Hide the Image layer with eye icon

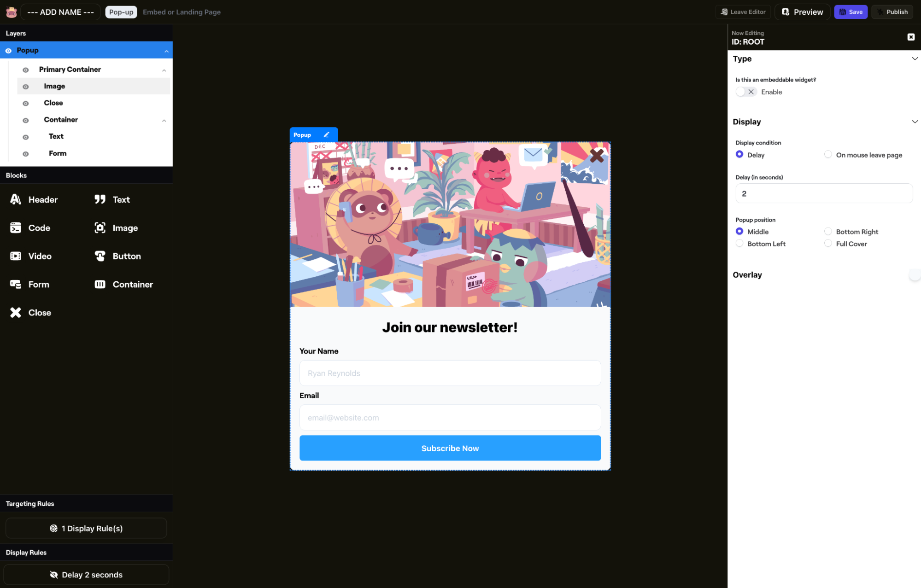26,87
